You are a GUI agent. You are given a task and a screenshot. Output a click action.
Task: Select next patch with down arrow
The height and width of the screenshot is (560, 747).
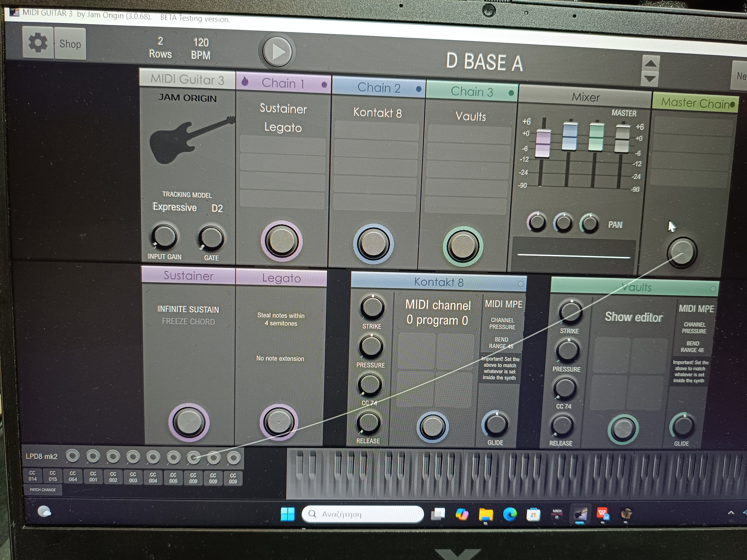pyautogui.click(x=650, y=79)
